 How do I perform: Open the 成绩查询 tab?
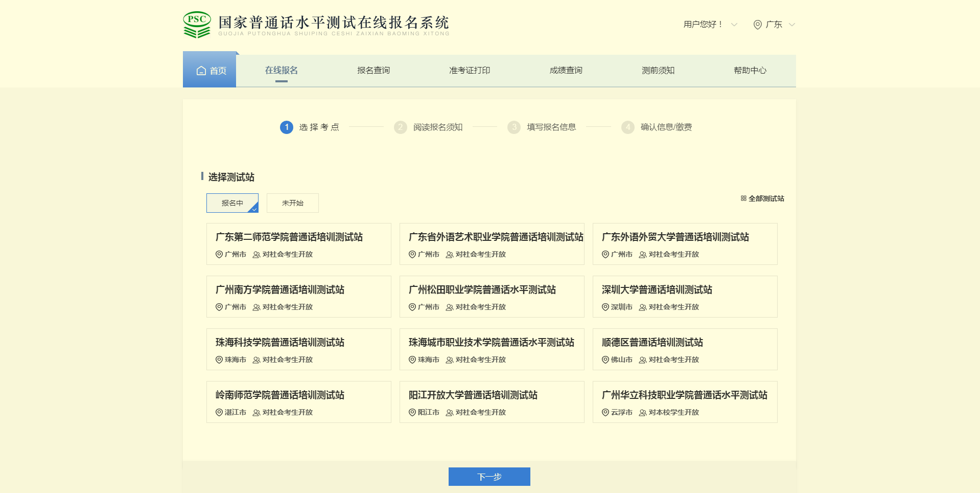(x=566, y=71)
